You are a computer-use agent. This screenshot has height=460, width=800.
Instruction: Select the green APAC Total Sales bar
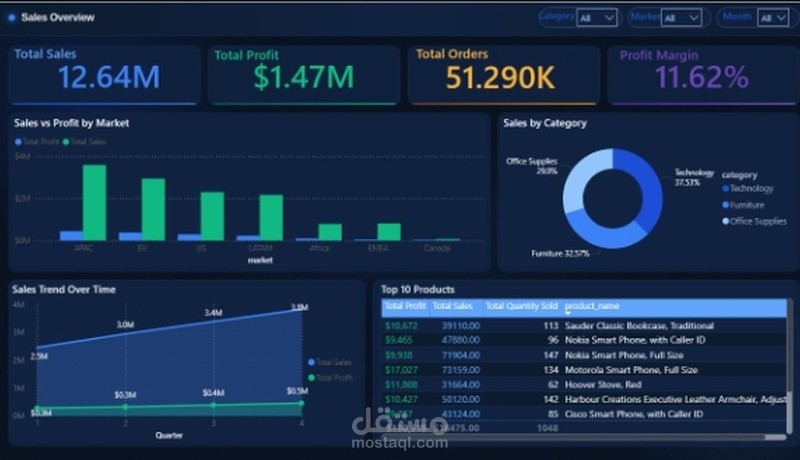point(94,202)
